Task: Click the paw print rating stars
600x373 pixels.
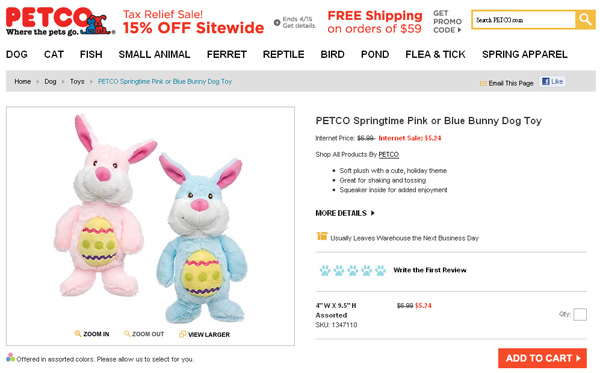Action: click(352, 270)
